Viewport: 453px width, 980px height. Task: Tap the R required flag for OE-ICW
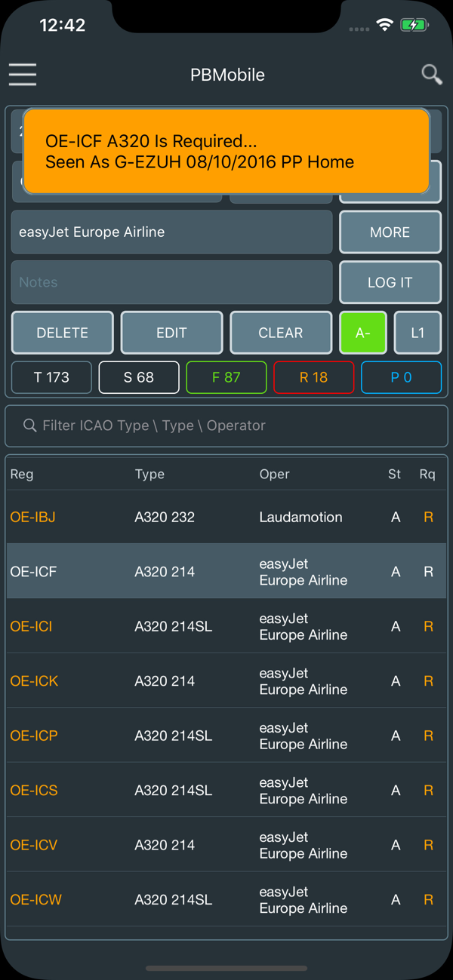pos(428,900)
